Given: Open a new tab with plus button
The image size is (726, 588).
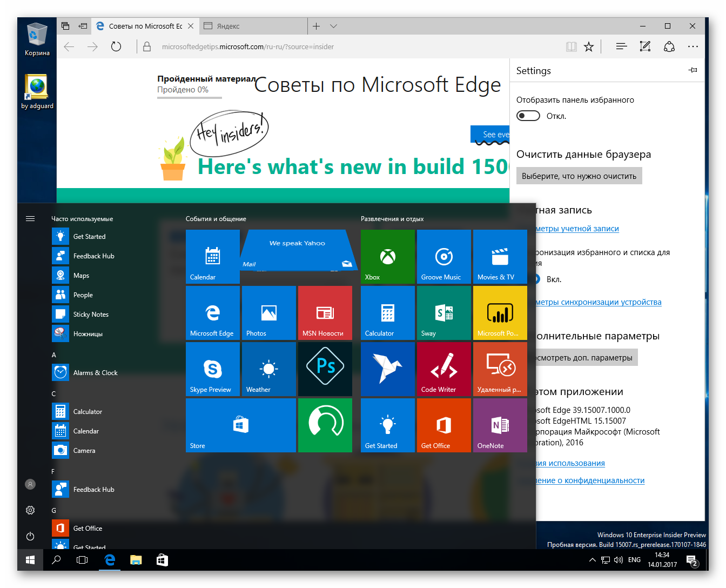Looking at the screenshot, I should [x=317, y=26].
